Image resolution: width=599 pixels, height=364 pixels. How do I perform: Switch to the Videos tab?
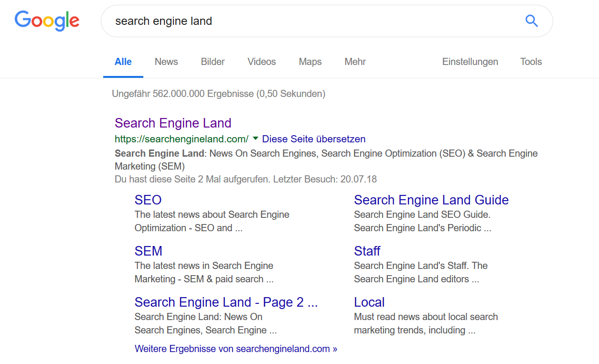261,62
